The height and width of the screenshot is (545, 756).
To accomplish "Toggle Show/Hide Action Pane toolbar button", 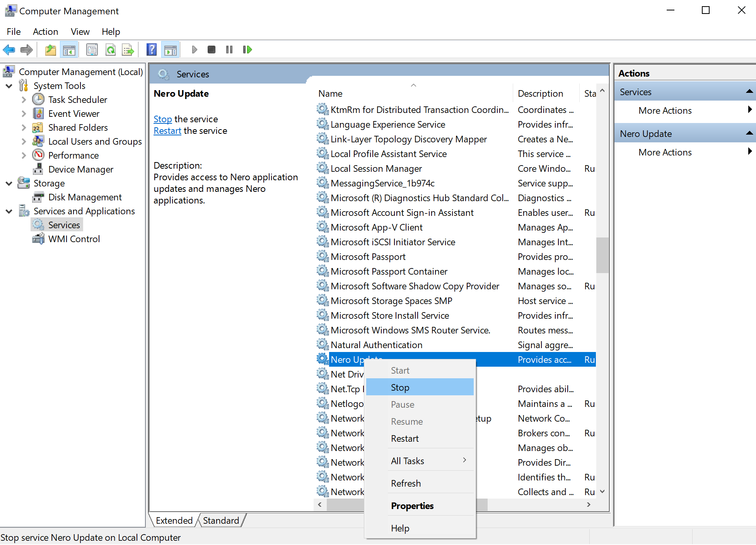I will [x=171, y=50].
